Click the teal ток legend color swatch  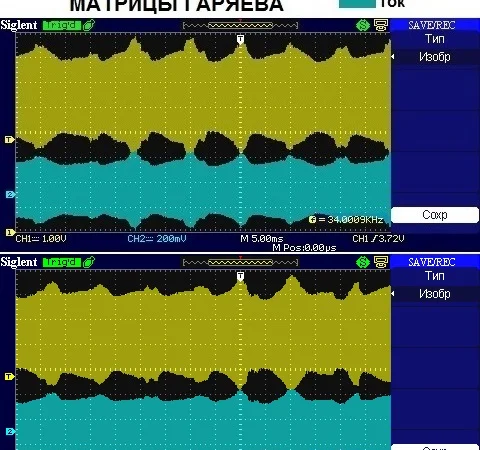pyautogui.click(x=357, y=3)
